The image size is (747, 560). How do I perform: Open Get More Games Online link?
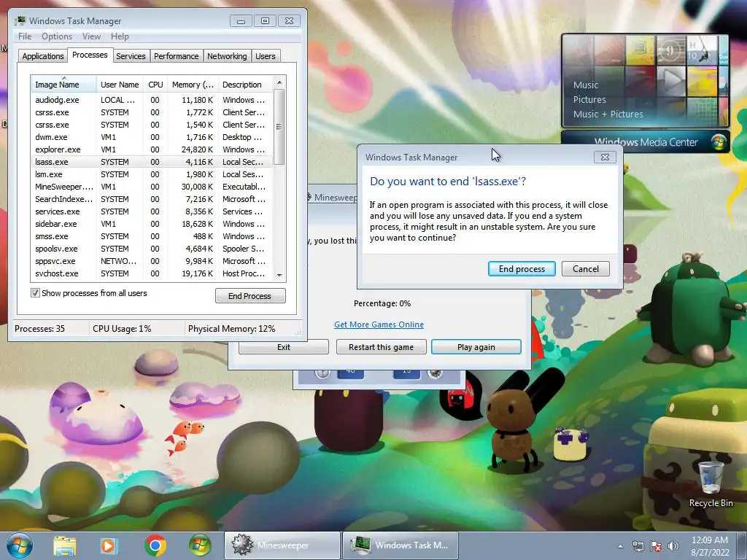click(379, 324)
